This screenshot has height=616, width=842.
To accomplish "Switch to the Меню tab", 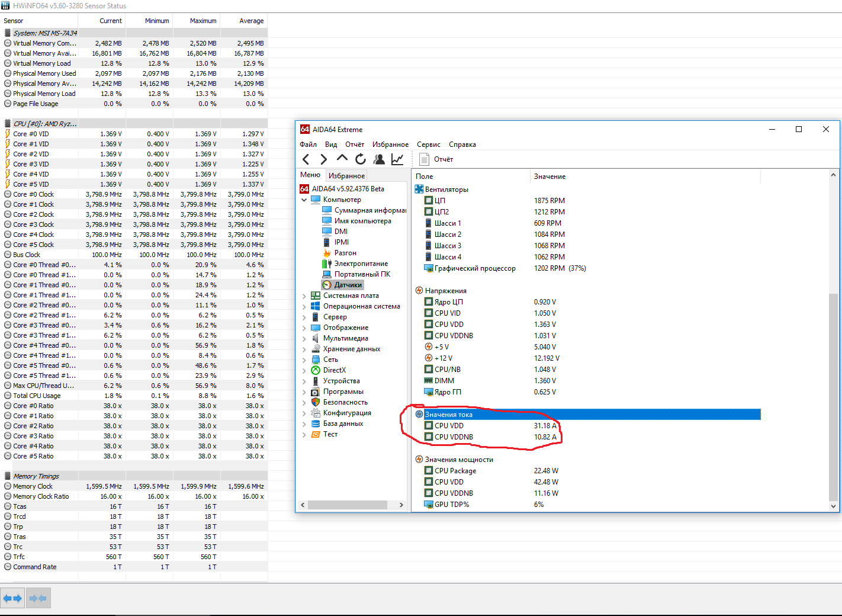I will click(310, 175).
